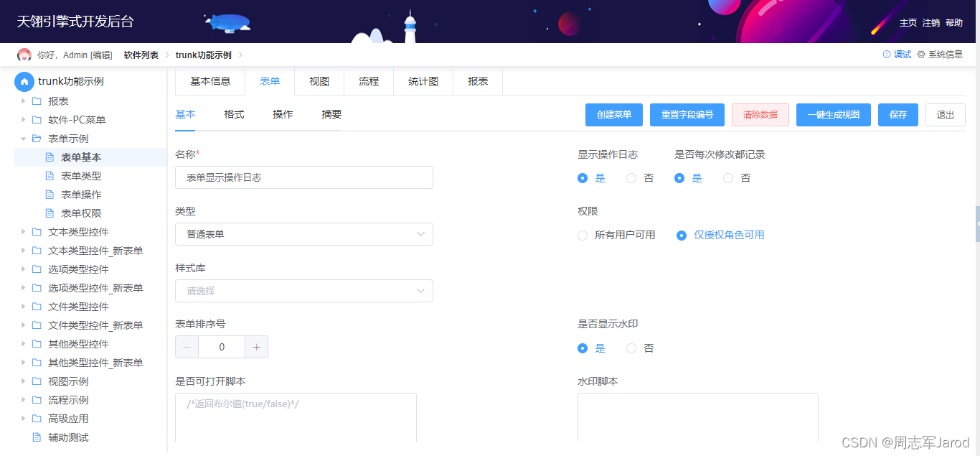Open the 操作 sub-tab
This screenshot has height=456, width=980.
click(x=283, y=114)
